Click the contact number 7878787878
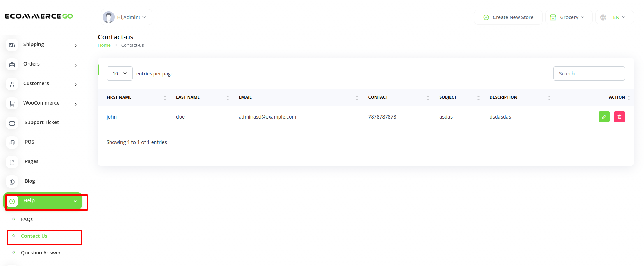This screenshot has width=644, height=266. point(382,117)
